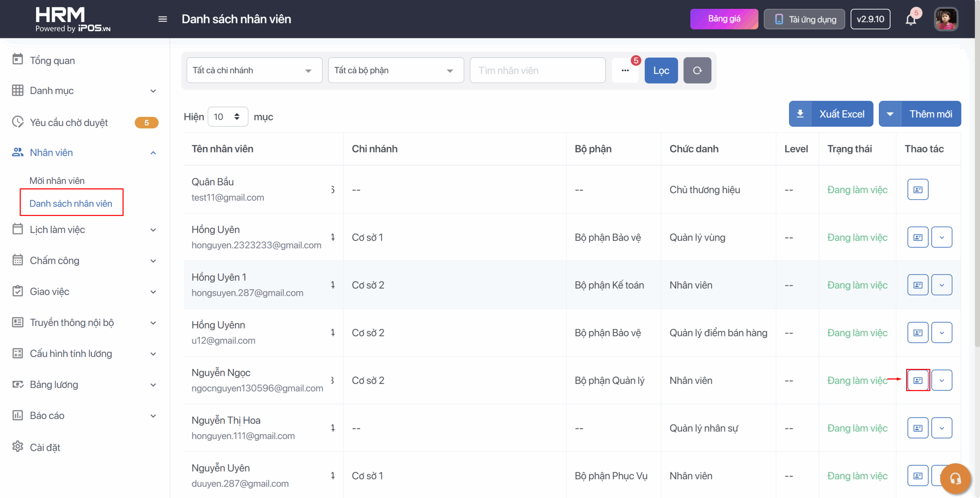Open more filters ellipsis button
980x498 pixels.
tap(625, 70)
